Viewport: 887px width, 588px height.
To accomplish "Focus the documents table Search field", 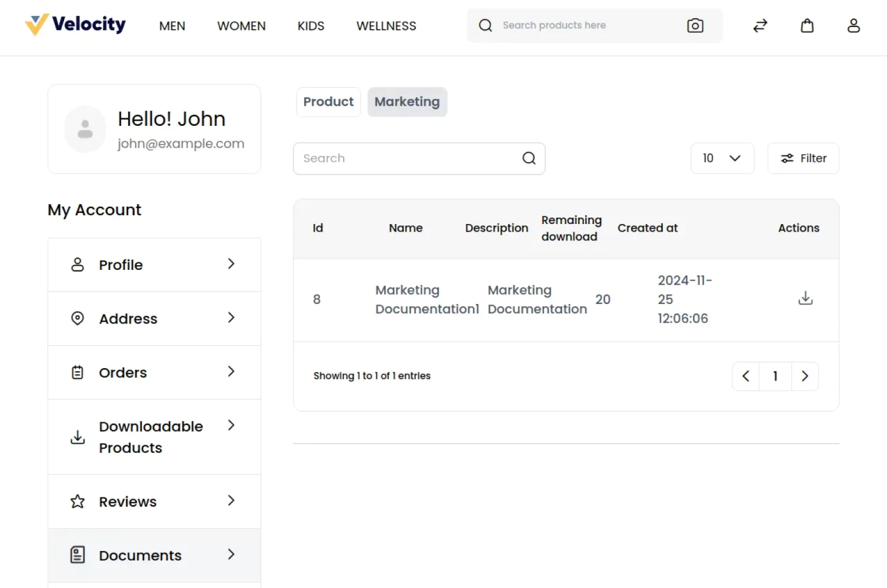I will pyautogui.click(x=419, y=158).
